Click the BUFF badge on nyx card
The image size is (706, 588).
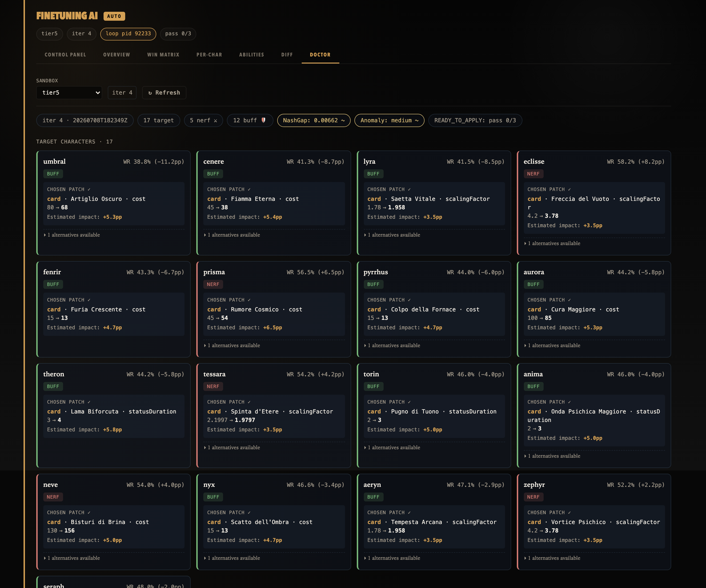point(213,497)
